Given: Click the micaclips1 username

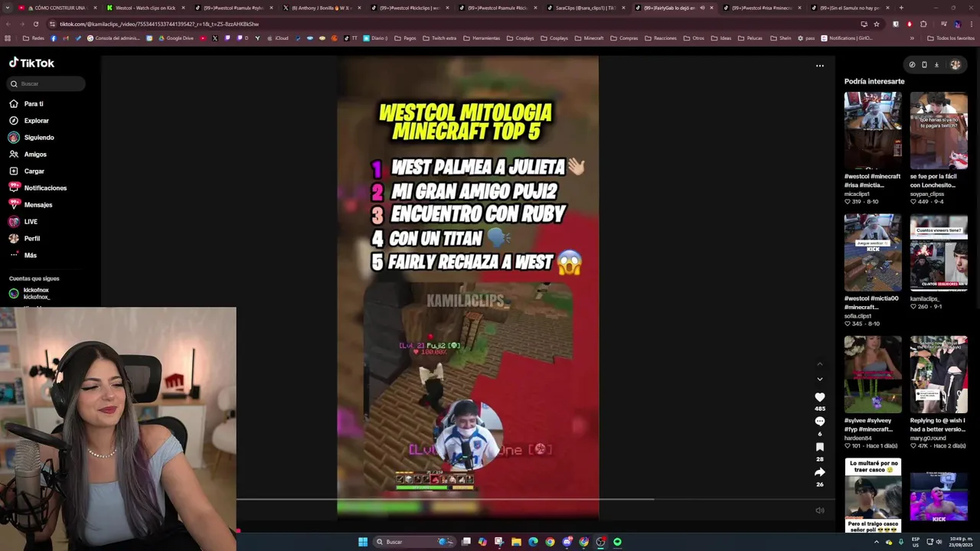Looking at the screenshot, I should 857,194.
